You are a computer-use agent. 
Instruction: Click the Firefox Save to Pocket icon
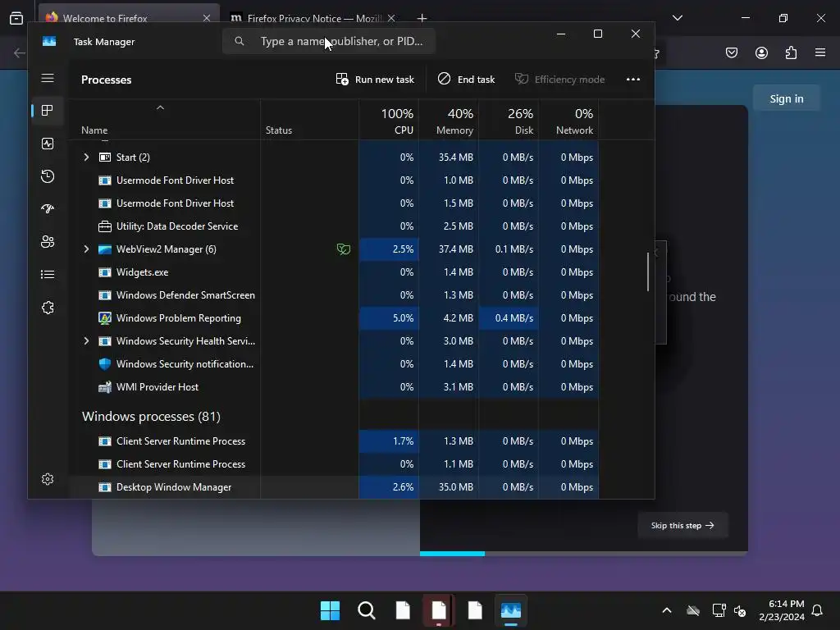732,52
